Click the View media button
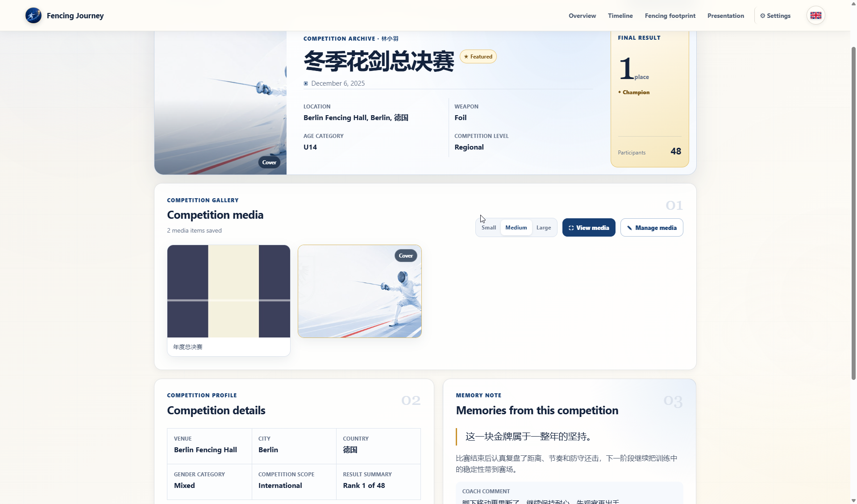The width and height of the screenshot is (857, 504). (589, 228)
